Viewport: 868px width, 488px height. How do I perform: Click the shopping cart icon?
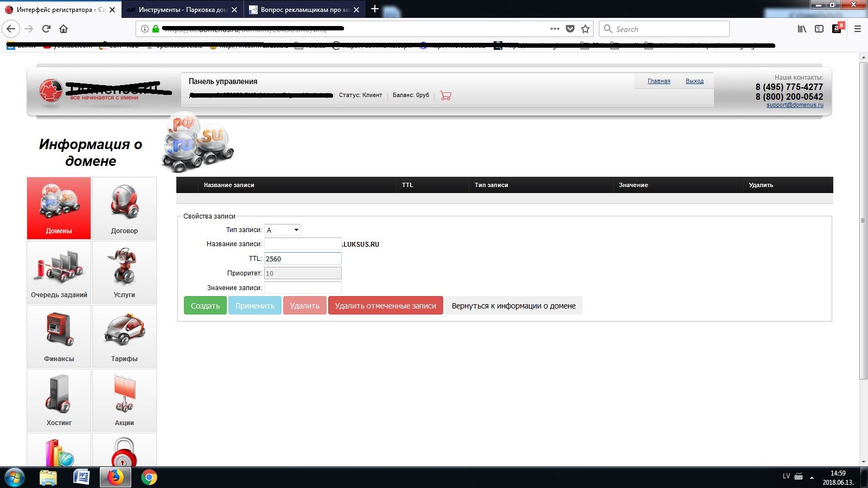445,95
